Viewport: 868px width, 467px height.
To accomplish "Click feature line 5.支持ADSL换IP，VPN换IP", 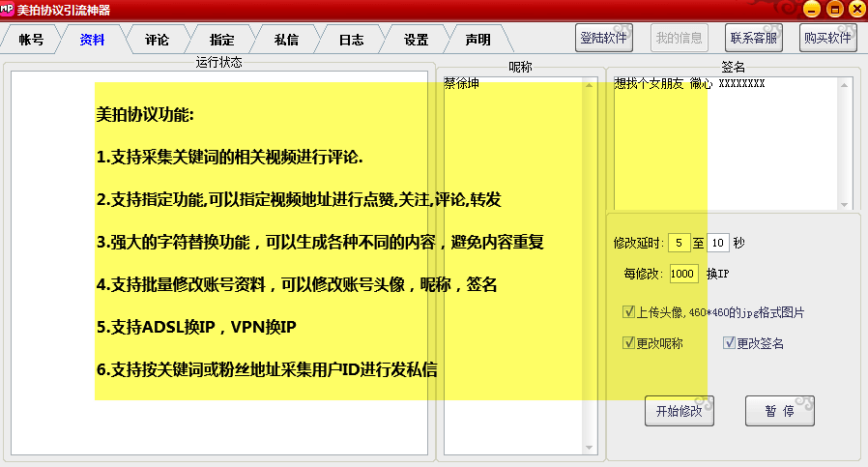I will pyautogui.click(x=196, y=327).
